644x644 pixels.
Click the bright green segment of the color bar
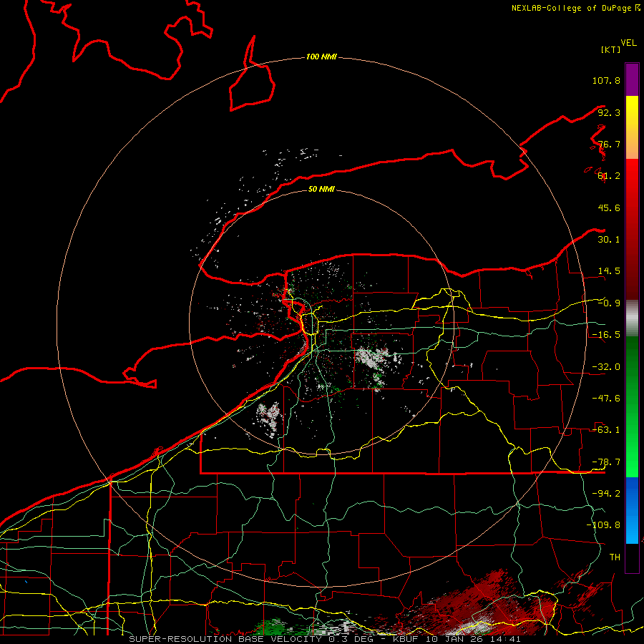632,406
